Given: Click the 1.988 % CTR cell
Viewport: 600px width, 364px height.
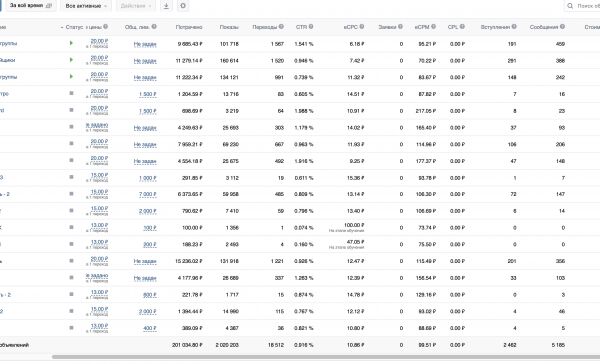Looking at the screenshot, I should 304,111.
